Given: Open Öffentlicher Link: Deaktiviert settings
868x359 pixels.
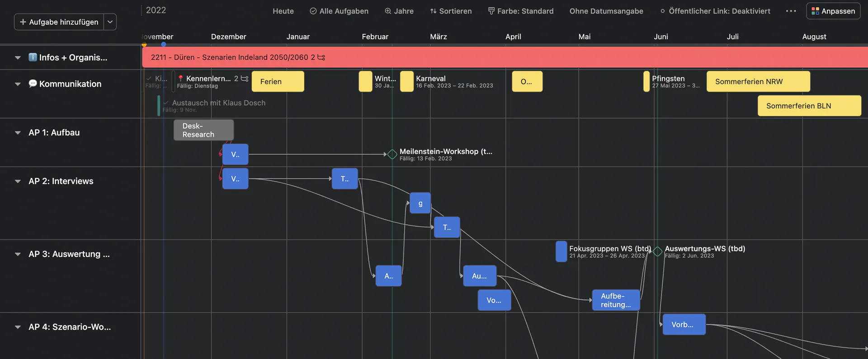Looking at the screenshot, I should 715,11.
